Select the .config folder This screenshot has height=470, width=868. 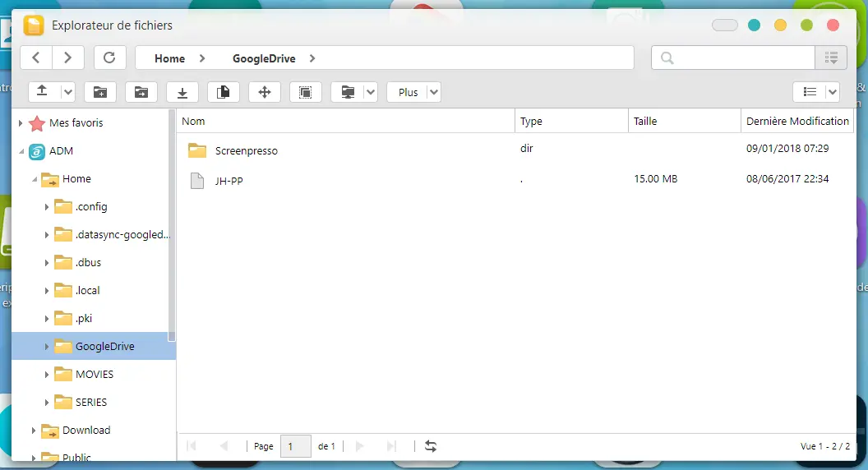(x=90, y=206)
